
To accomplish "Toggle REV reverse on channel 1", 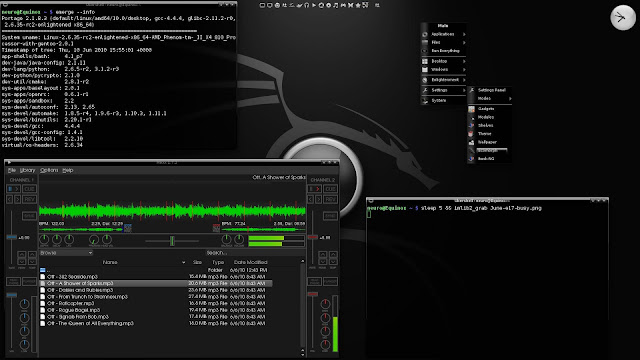I will click(29, 199).
